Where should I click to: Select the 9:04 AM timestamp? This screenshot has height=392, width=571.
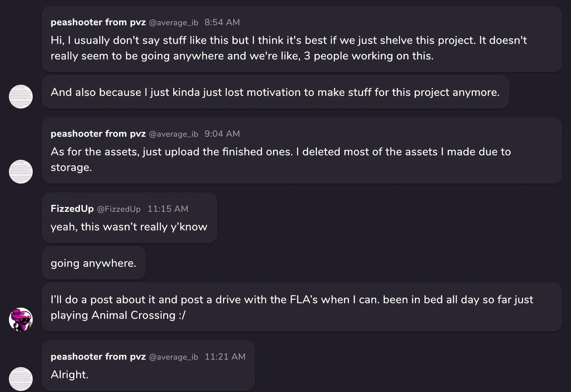222,134
